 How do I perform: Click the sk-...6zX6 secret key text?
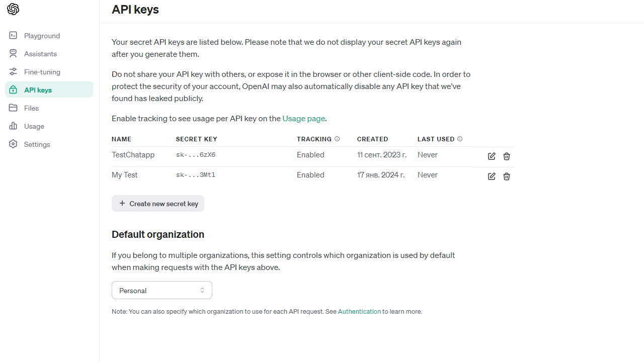[x=196, y=155]
